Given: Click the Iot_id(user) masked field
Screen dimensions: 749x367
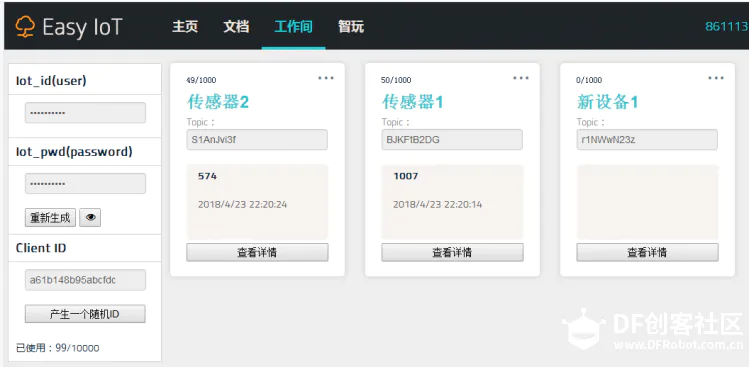Looking at the screenshot, I should pos(85,113).
